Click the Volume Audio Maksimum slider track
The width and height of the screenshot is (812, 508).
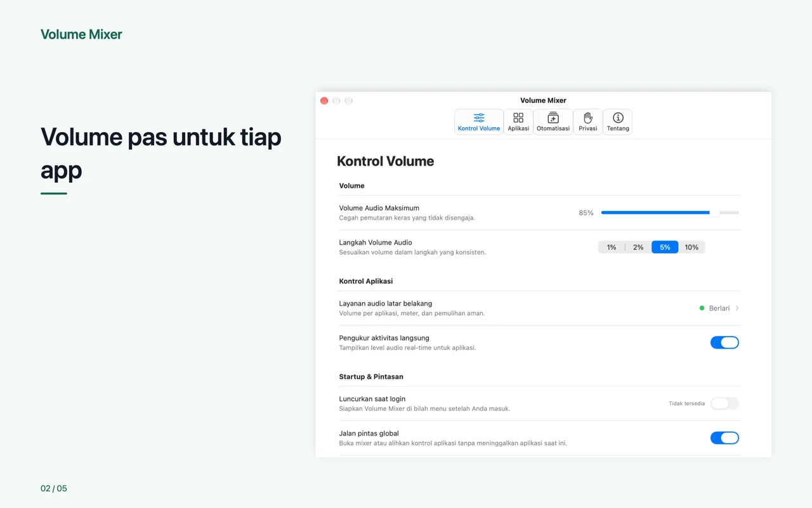pos(670,213)
